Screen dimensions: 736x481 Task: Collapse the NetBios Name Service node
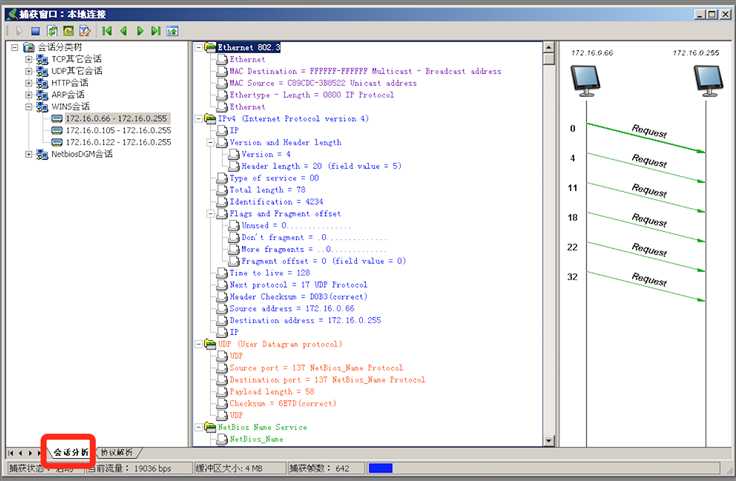pyautogui.click(x=199, y=427)
